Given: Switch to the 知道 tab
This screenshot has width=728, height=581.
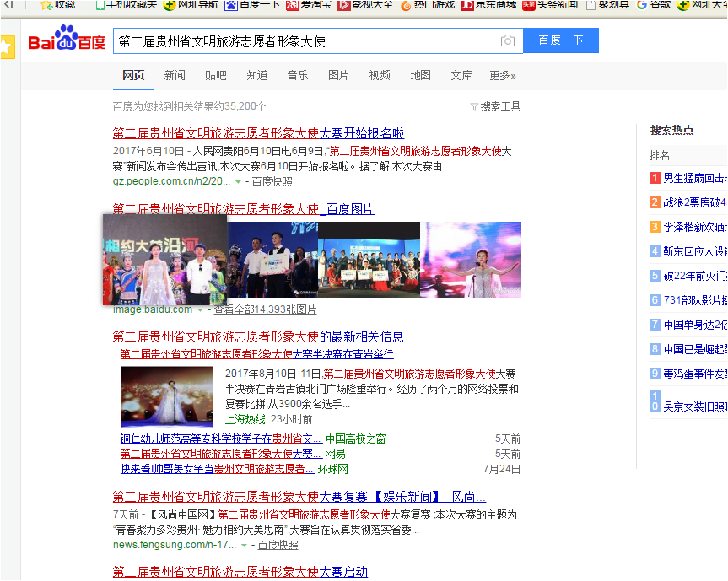Looking at the screenshot, I should (x=256, y=75).
